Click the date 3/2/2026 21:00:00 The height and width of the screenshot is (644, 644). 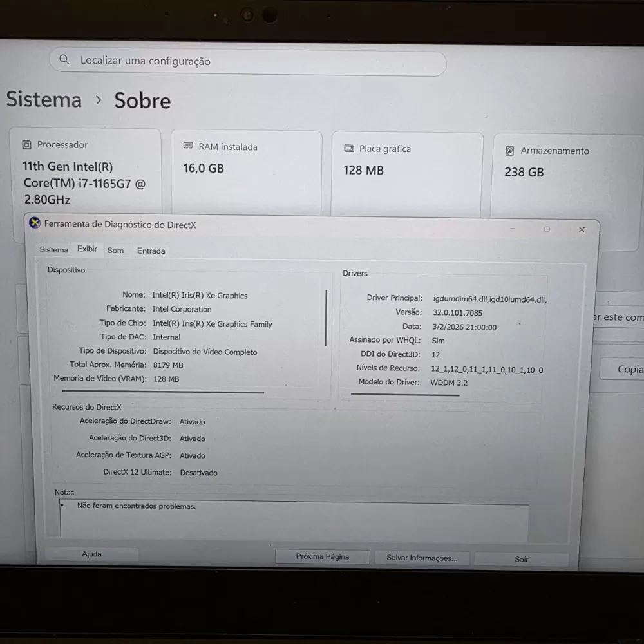click(x=464, y=327)
